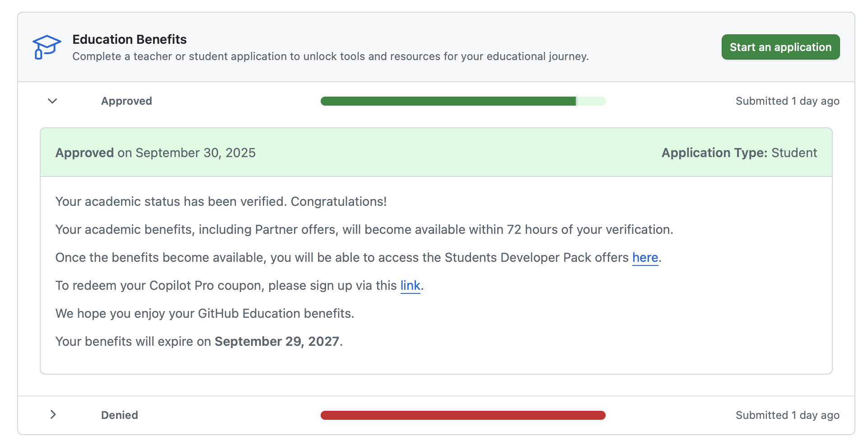Click the '72 hours' benefits availability sentence
Viewport: 868px width, 446px height.
pyautogui.click(x=364, y=230)
